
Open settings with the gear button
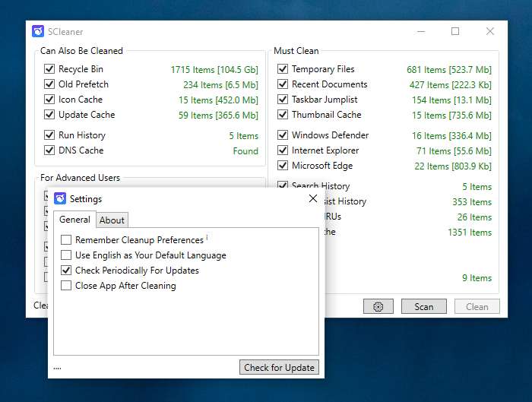tap(378, 306)
